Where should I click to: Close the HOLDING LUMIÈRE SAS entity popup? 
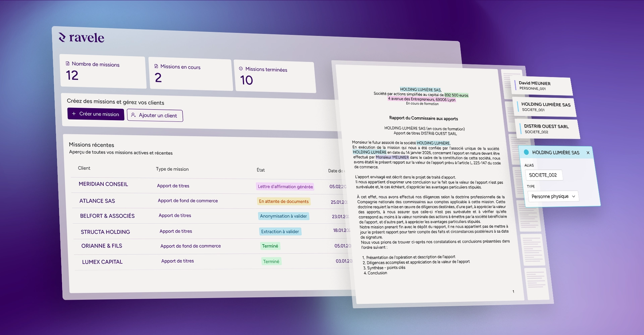click(588, 153)
